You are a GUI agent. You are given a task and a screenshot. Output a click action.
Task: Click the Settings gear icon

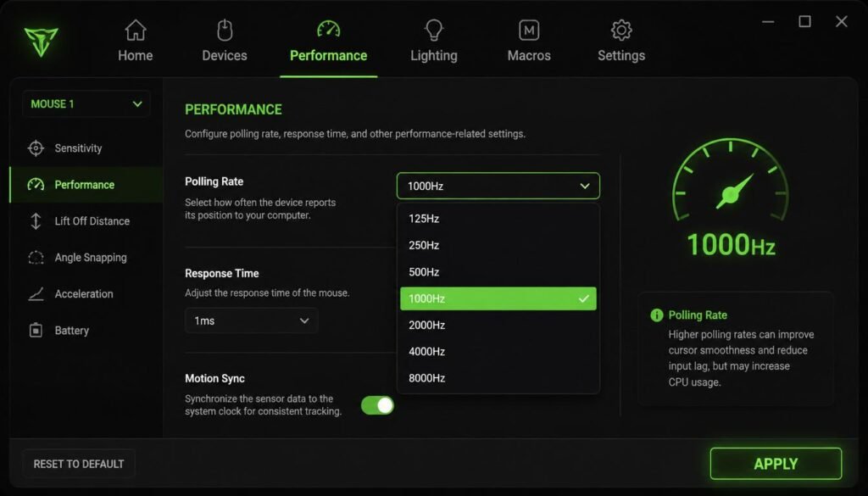point(621,31)
